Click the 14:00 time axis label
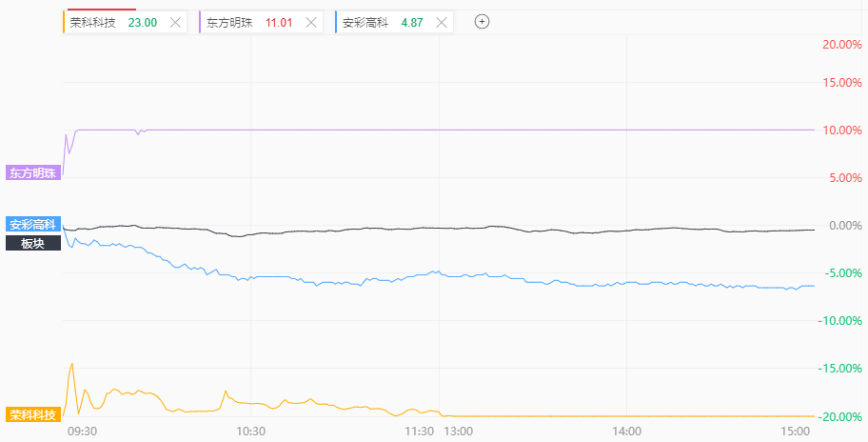 point(627,432)
